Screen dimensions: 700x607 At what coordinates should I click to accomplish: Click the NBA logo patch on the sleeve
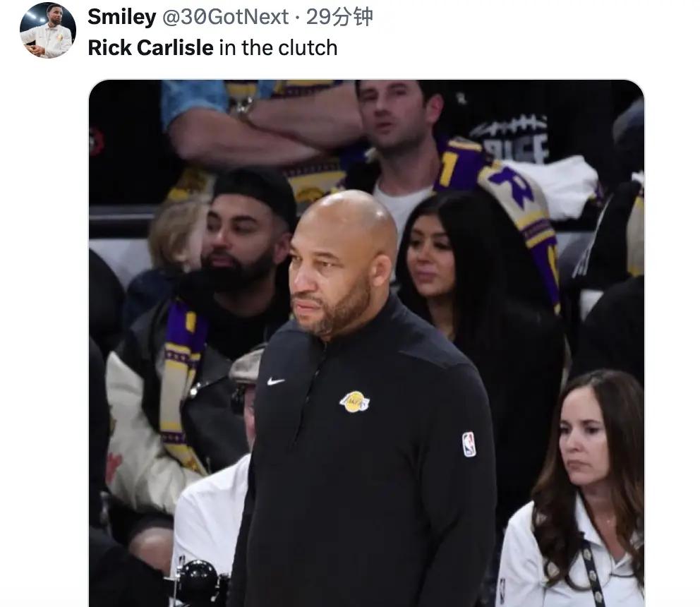469,444
